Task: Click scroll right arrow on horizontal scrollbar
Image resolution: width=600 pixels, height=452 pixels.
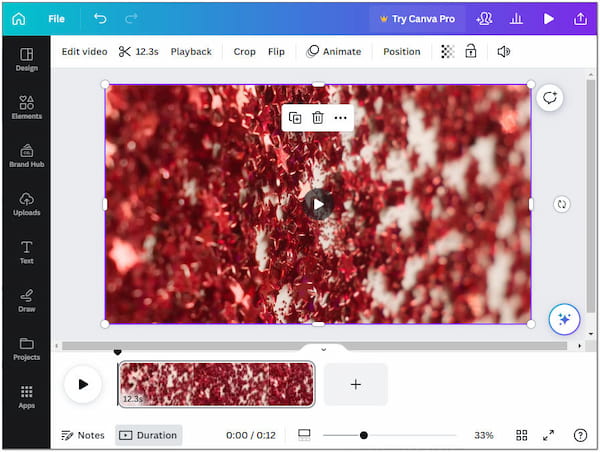Action: pyautogui.click(x=579, y=346)
